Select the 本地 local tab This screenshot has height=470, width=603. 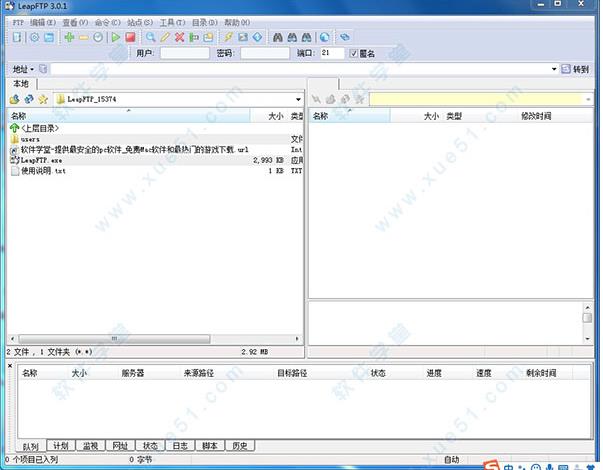(21, 83)
